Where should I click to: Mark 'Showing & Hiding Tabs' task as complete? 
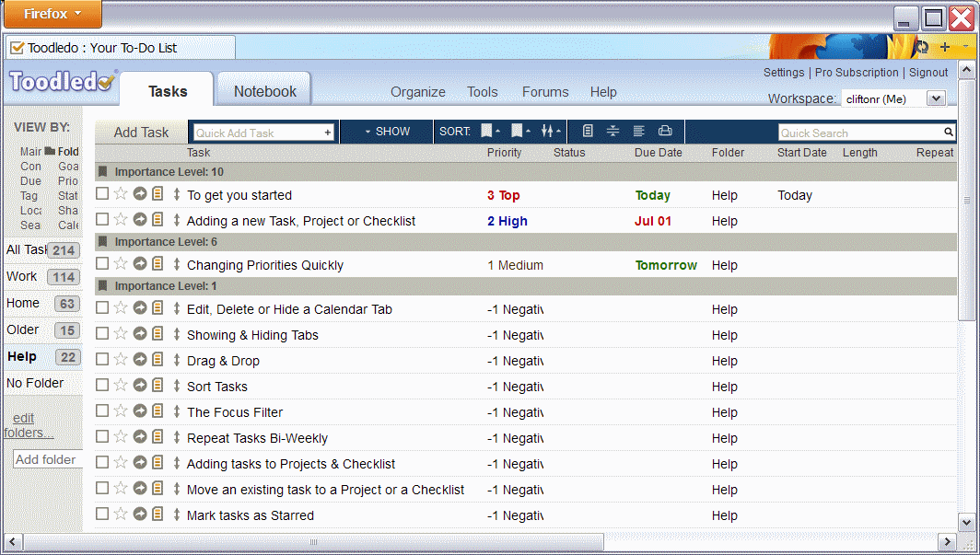click(x=102, y=334)
